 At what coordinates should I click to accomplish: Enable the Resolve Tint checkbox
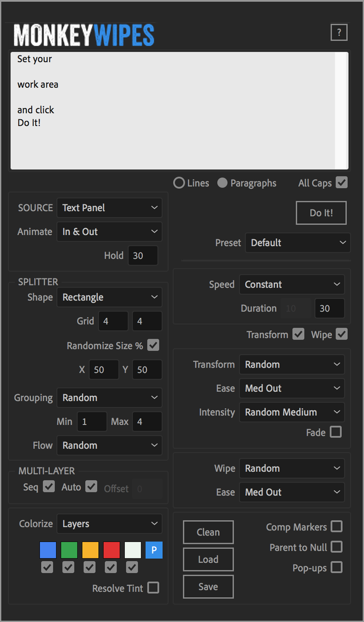(153, 588)
